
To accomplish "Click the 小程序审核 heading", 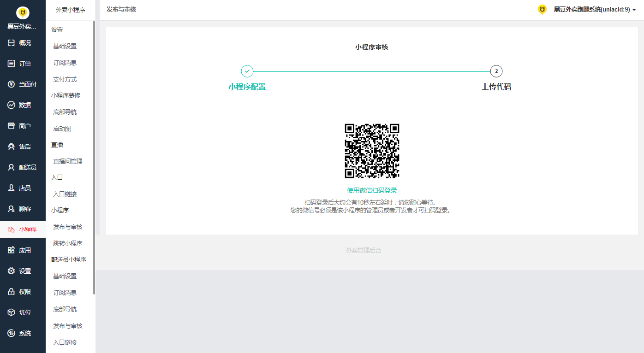I will pos(372,47).
